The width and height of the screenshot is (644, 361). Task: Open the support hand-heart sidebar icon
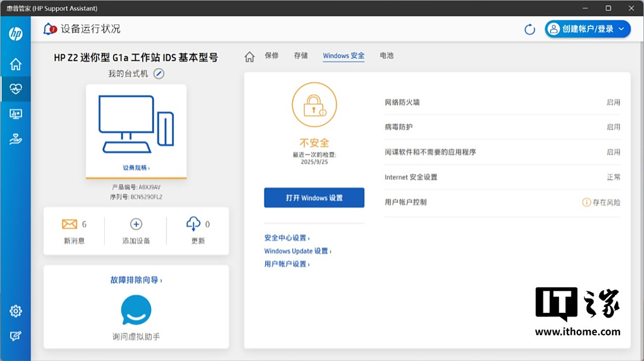tap(16, 139)
